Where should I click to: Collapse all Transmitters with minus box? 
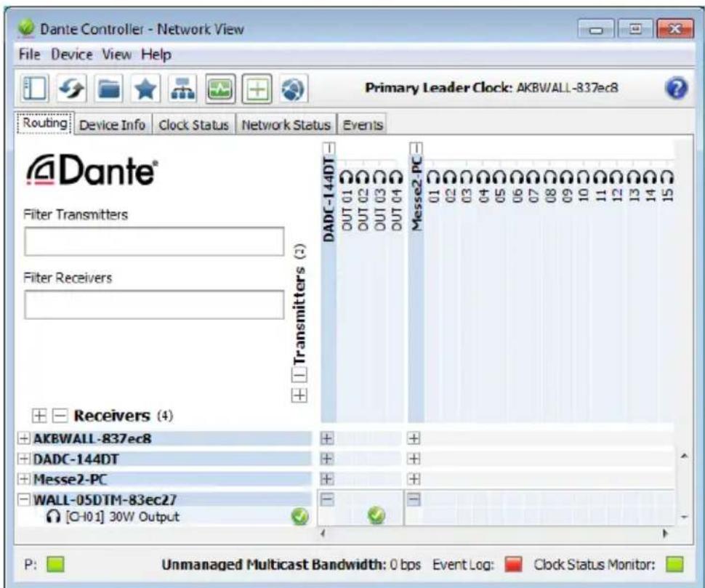tap(299, 374)
